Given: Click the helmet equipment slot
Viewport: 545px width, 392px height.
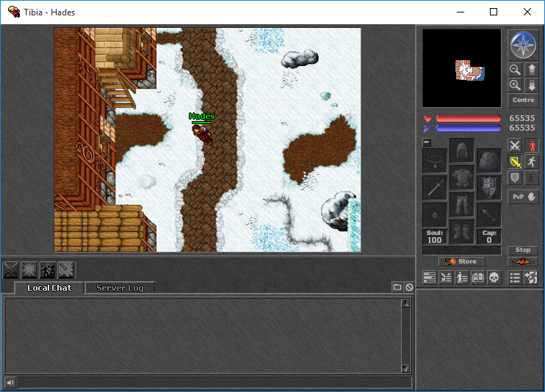Looking at the screenshot, I should 462,150.
